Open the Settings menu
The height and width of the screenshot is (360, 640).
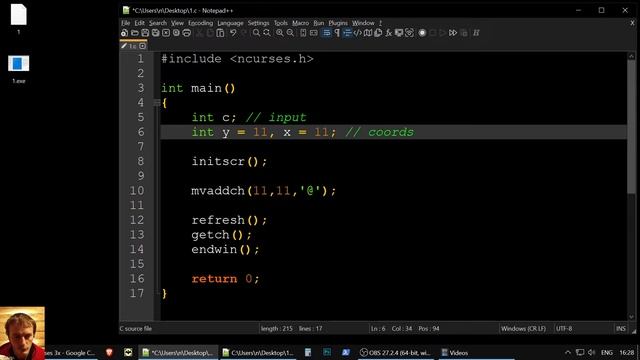(x=258, y=23)
